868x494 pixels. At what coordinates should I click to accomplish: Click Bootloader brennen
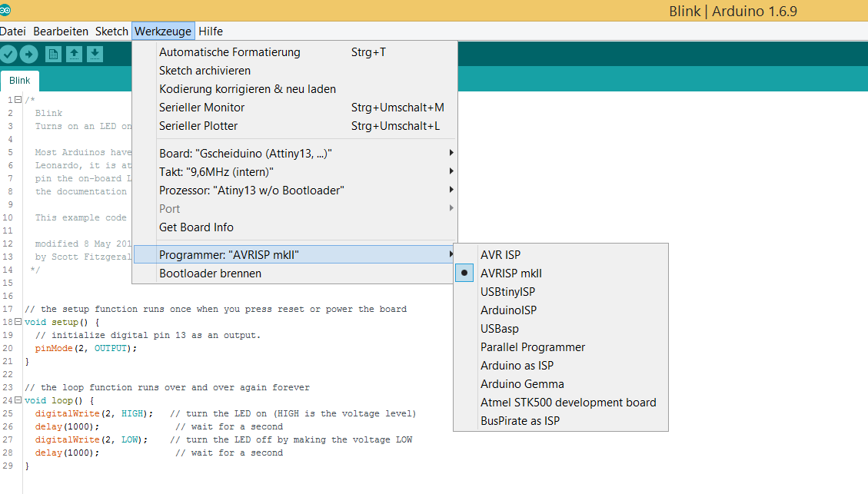294,274
